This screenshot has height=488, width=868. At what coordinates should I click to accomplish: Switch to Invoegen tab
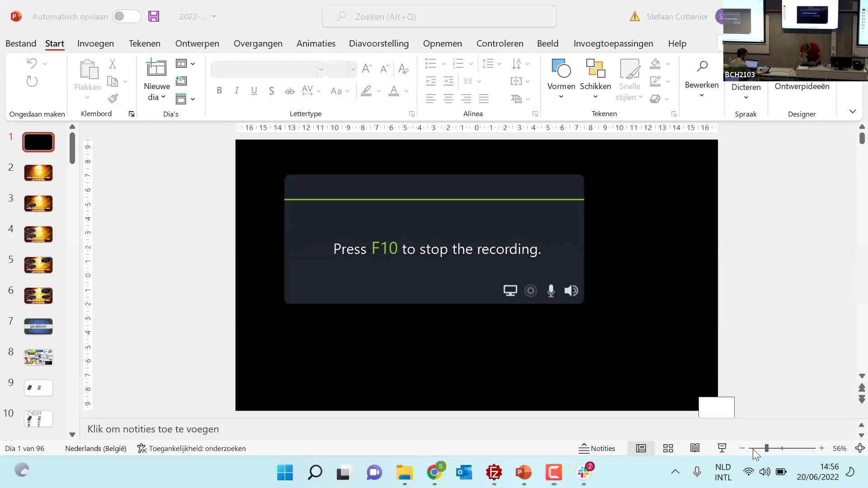point(95,43)
